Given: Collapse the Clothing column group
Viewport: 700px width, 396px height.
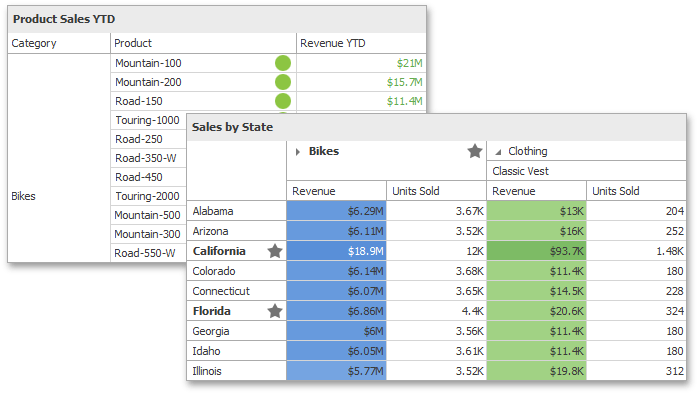Looking at the screenshot, I should (498, 152).
